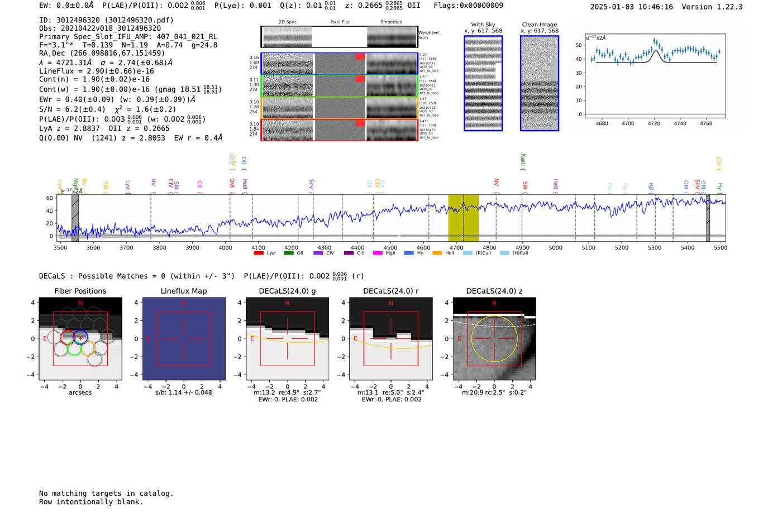Click the orange dashed fiber circle
Viewport: 782px width, 532px height.
pyautogui.click(x=88, y=349)
